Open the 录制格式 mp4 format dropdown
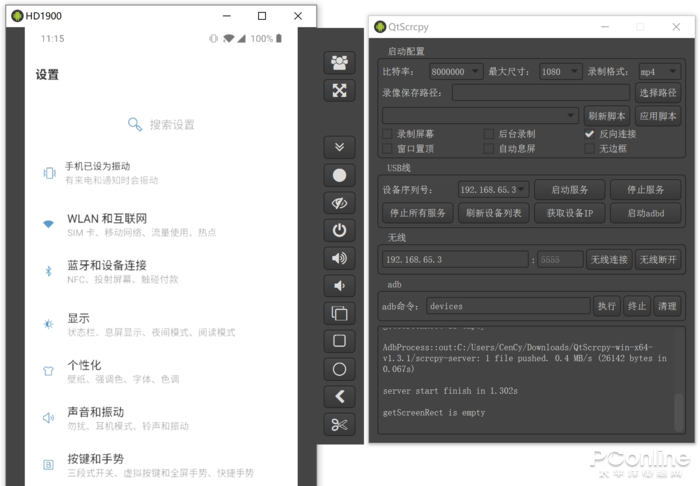700x486 pixels. 659,72
